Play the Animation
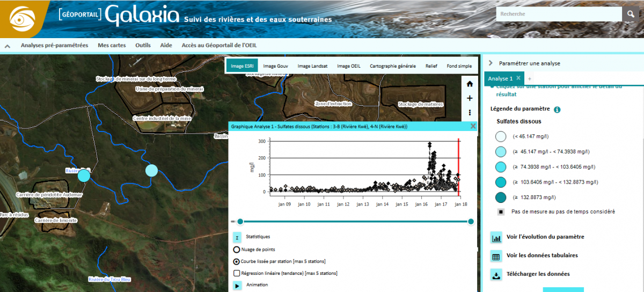Image resolution: width=644 pixels, height=292 pixels. (x=237, y=286)
